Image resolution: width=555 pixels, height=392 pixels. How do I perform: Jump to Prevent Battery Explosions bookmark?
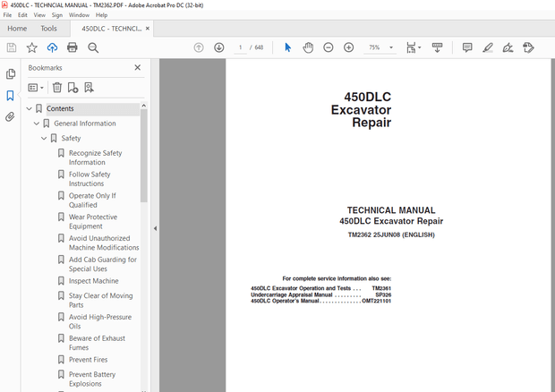click(x=92, y=379)
